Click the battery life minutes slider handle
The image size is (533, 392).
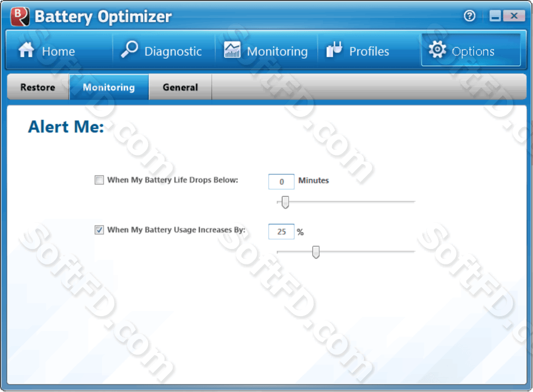click(285, 202)
